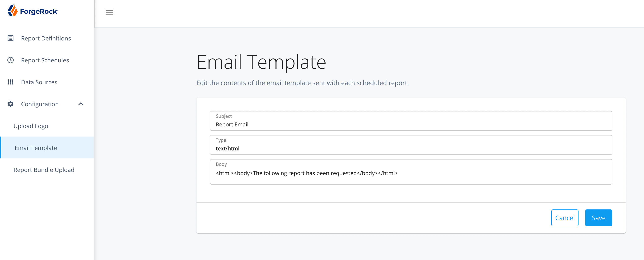Select the Report Schedules clock icon
The image size is (644, 260).
(x=10, y=60)
